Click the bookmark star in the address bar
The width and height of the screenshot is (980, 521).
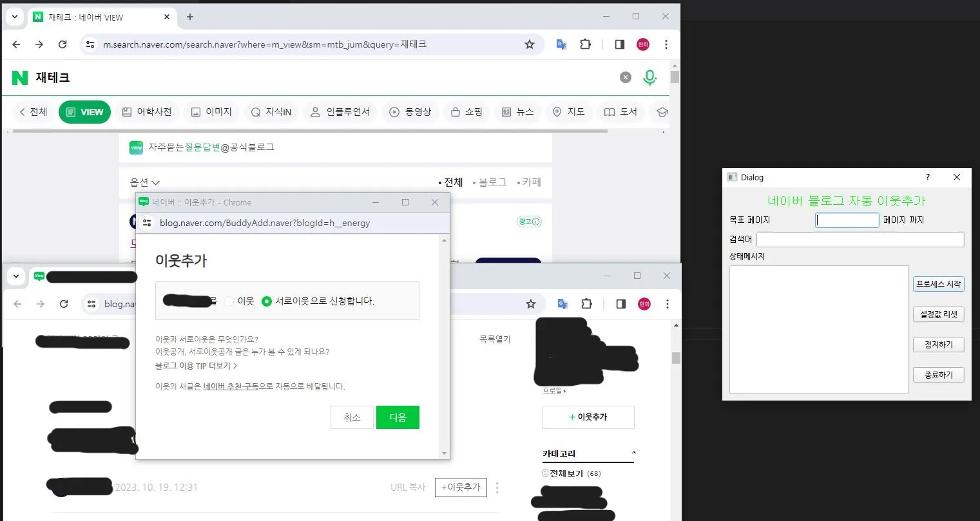[530, 44]
